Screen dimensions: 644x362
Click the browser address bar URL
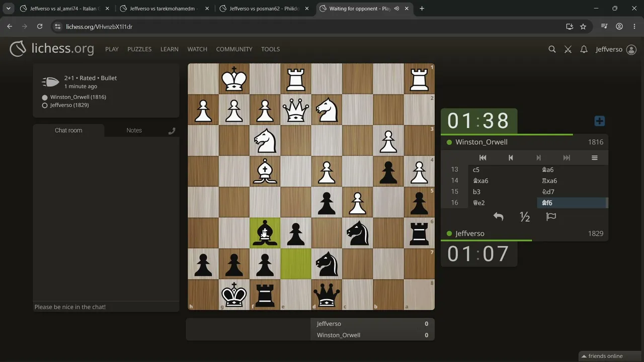[99, 27]
